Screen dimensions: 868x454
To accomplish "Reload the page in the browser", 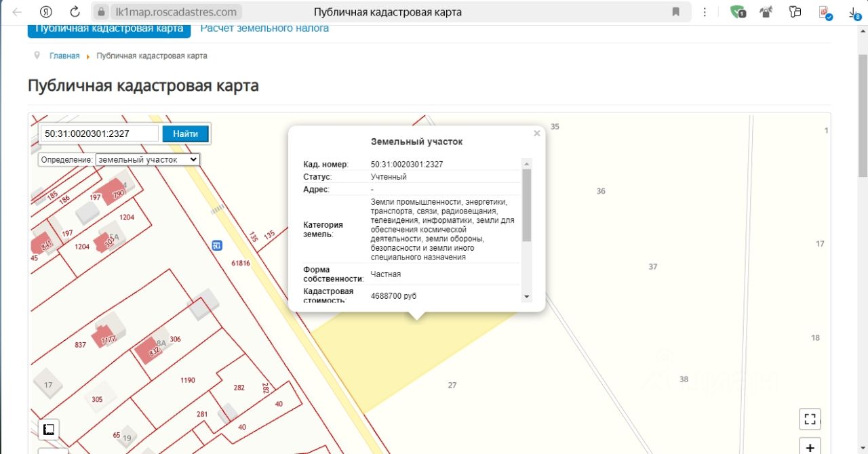I will (75, 12).
